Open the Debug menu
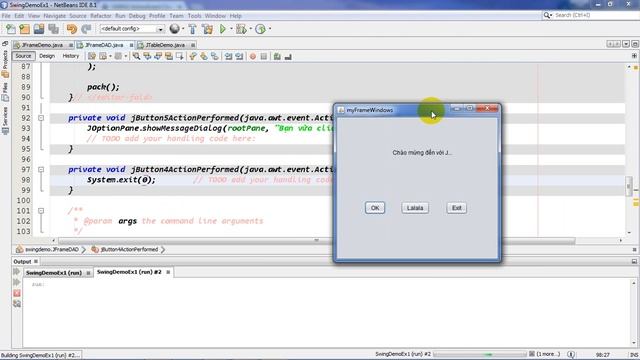Image resolution: width=640 pixels, height=360 pixels. 137,16
